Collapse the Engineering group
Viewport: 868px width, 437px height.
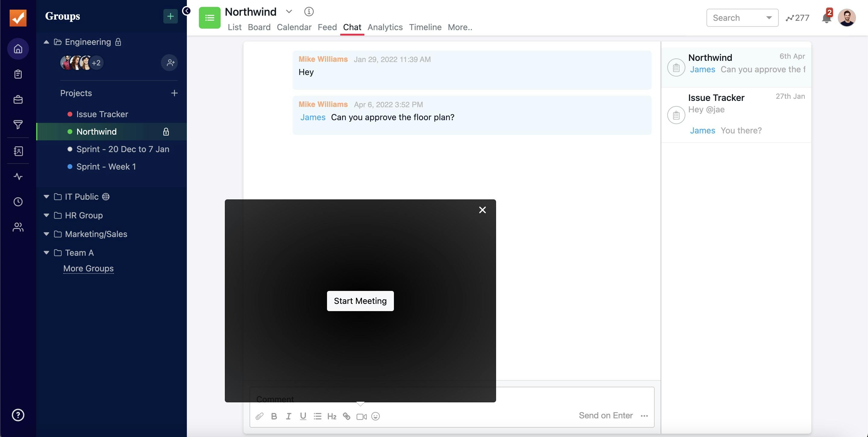pyautogui.click(x=46, y=42)
